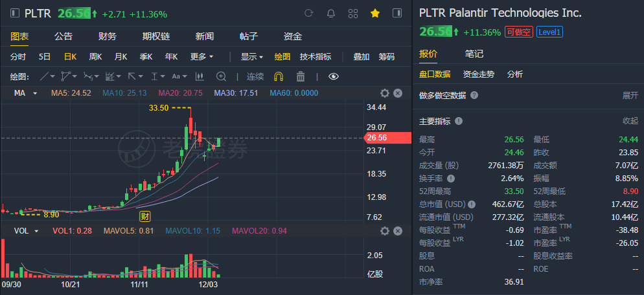Select the Aa text annotation tool

coord(176,76)
